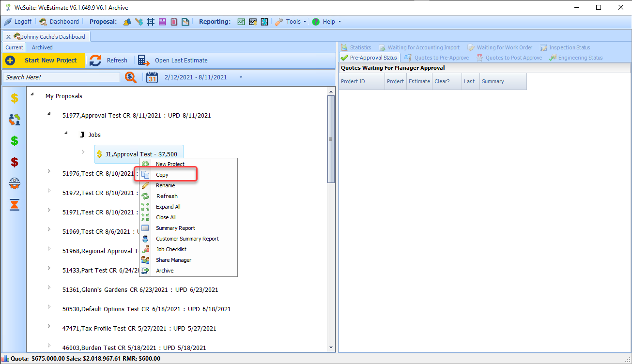Click the calendar icon for date range
This screenshot has height=364, width=632.
point(153,77)
